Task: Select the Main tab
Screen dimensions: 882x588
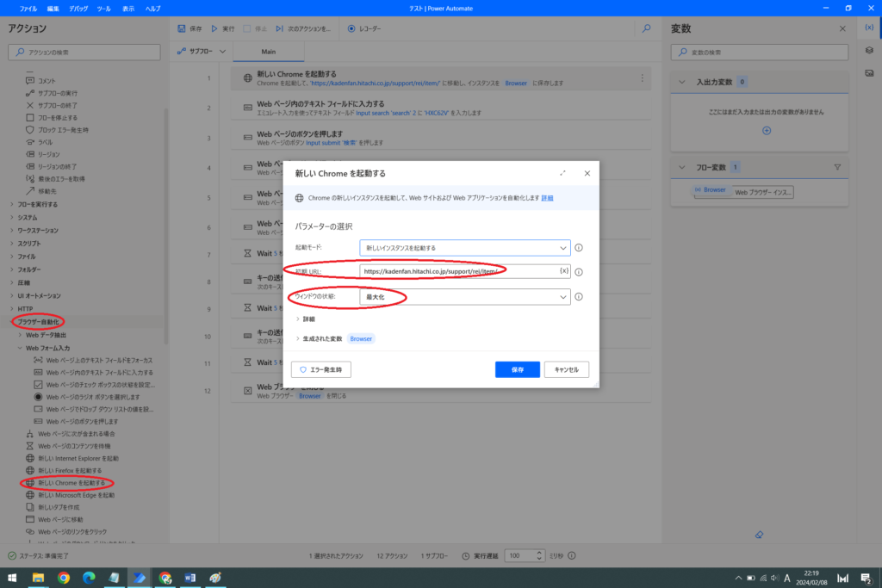Action: [x=269, y=52]
